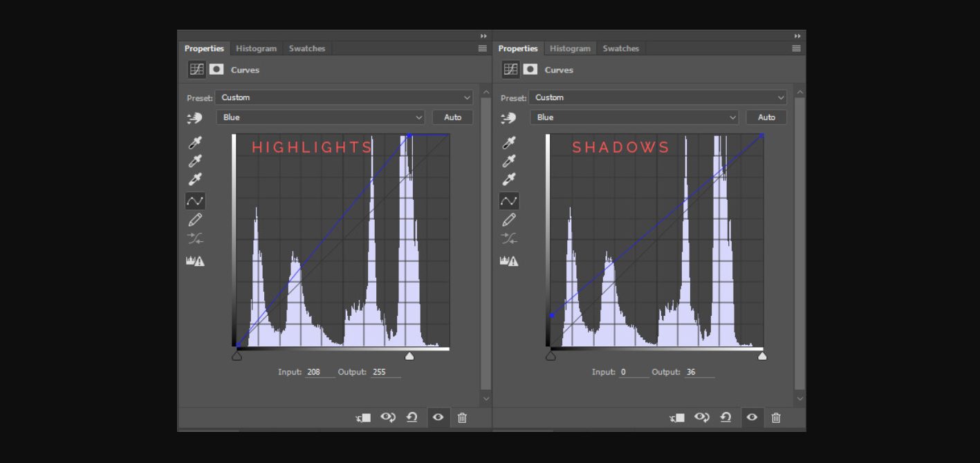The width and height of the screenshot is (980, 463).
Task: Open the Preset dropdown in the right panel
Action: (658, 97)
